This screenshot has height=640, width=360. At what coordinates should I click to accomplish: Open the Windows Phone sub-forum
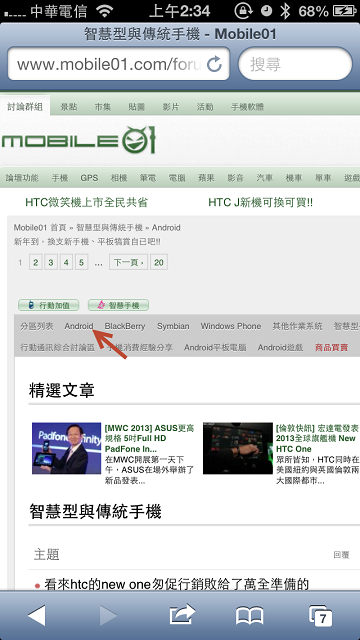tap(231, 326)
